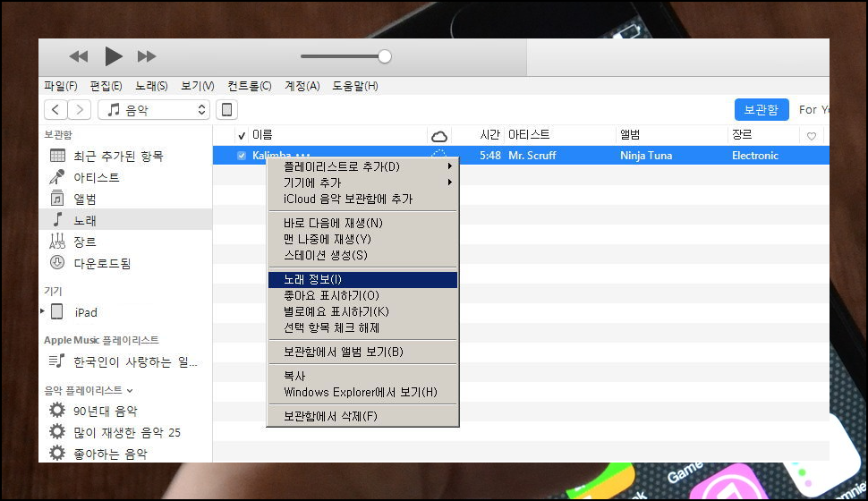868x501 pixels.
Task: Go forward with the right chevron button
Action: 79,110
